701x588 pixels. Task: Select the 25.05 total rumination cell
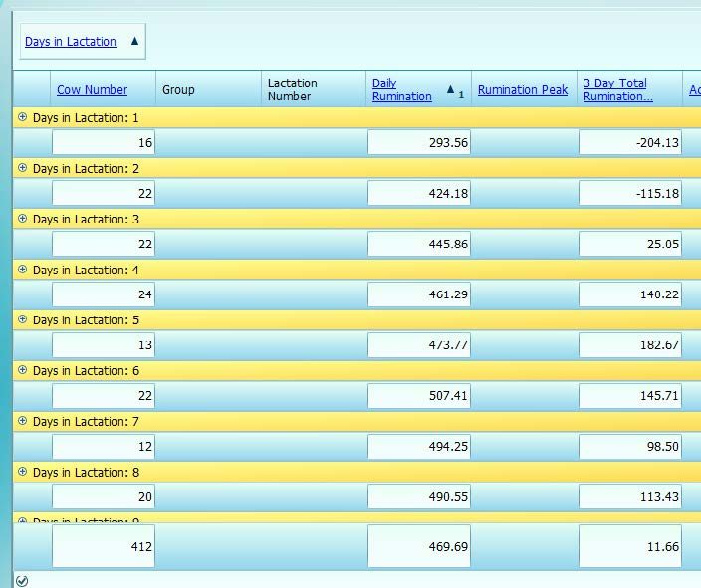630,244
